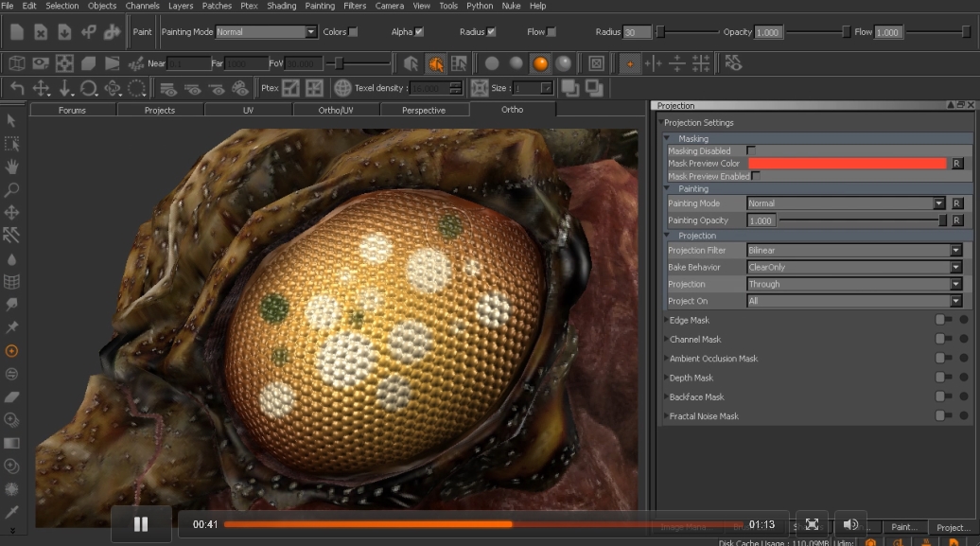Enable the vertical mirror painting icon

(x=653, y=63)
